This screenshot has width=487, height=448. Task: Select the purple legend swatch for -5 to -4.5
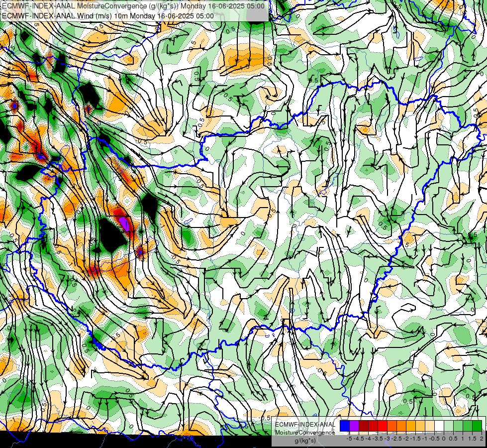point(354,426)
